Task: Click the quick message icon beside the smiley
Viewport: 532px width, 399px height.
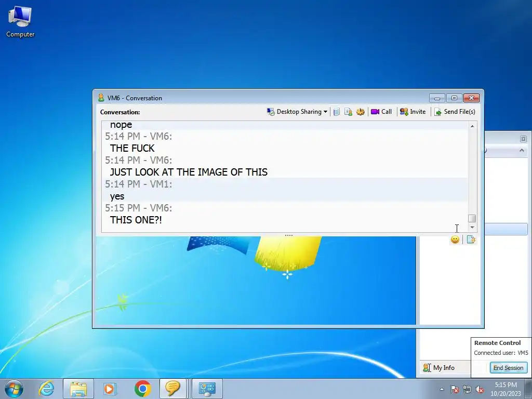Action: pos(471,240)
